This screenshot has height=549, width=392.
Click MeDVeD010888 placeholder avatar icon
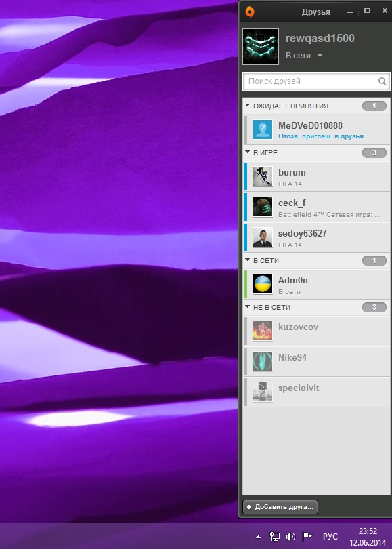click(x=263, y=129)
